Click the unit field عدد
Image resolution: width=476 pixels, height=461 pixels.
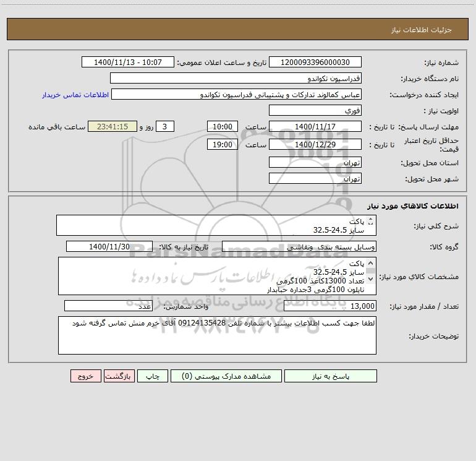pyautogui.click(x=108, y=306)
